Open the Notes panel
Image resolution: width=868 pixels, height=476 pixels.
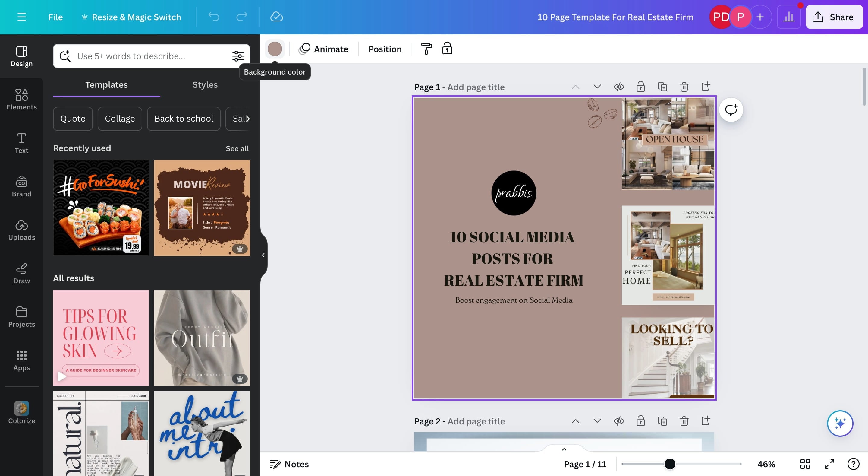tap(289, 464)
